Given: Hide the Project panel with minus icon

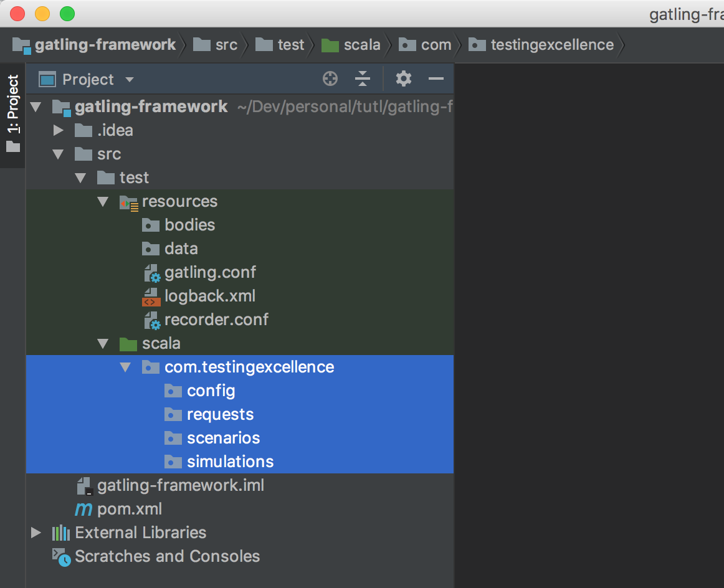Looking at the screenshot, I should [x=436, y=79].
